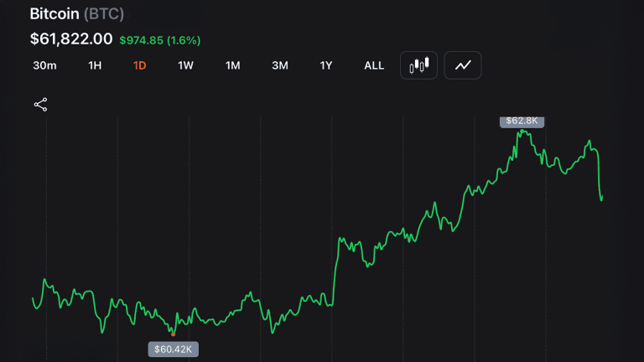
Task: Select the 1H time range
Action: coord(95,65)
